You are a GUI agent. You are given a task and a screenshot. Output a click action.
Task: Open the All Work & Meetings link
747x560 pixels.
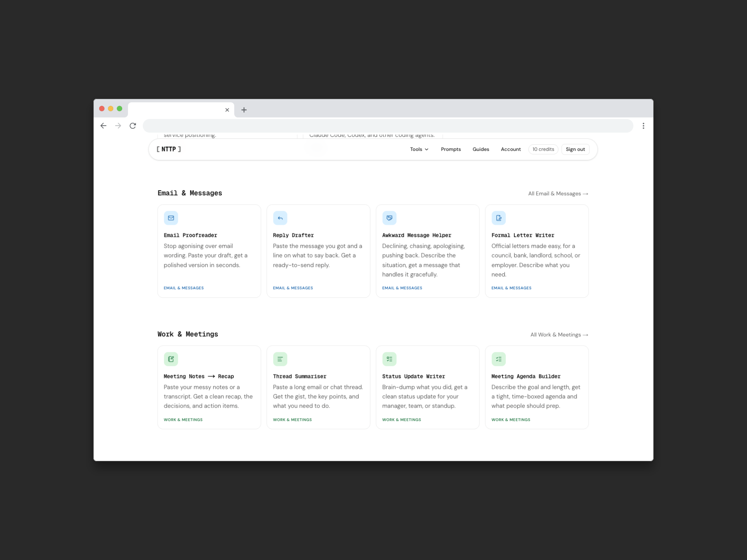(559, 335)
